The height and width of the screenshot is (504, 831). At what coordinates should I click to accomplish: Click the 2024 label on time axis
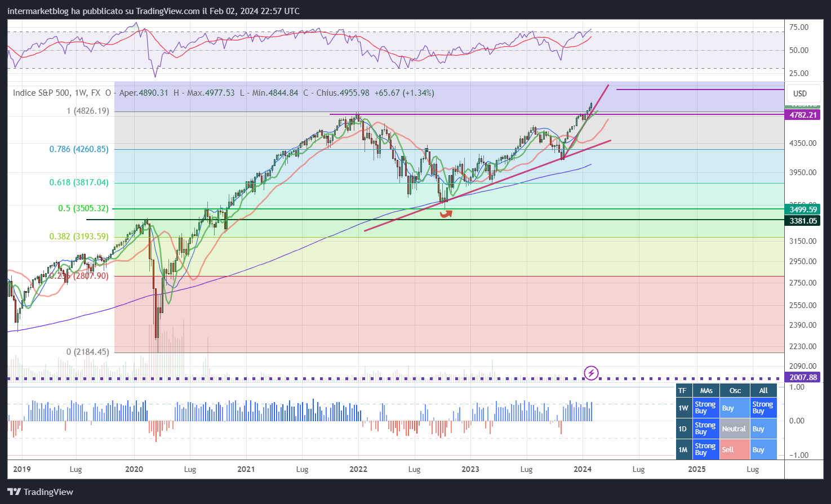pyautogui.click(x=583, y=469)
